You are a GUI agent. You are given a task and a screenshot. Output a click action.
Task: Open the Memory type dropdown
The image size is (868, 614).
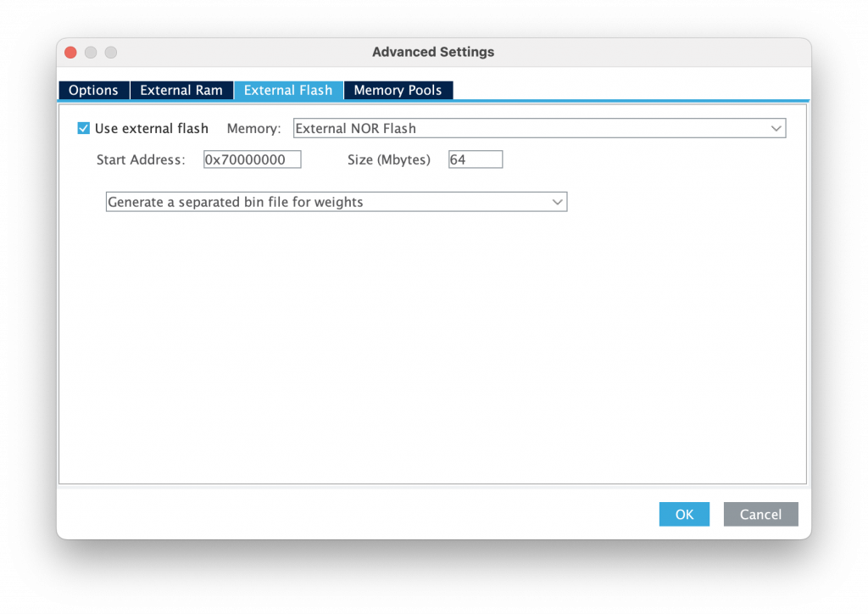click(539, 128)
